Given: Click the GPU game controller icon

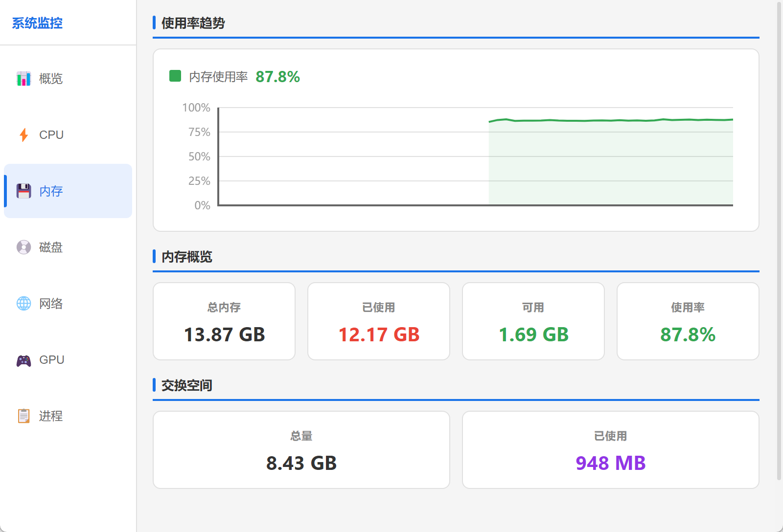Looking at the screenshot, I should click(23, 360).
